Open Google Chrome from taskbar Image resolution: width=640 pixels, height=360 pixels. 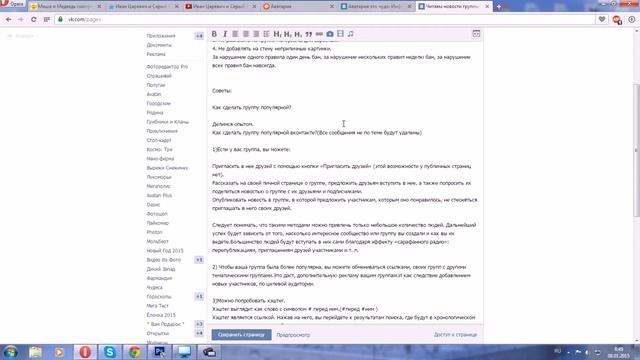(135, 352)
